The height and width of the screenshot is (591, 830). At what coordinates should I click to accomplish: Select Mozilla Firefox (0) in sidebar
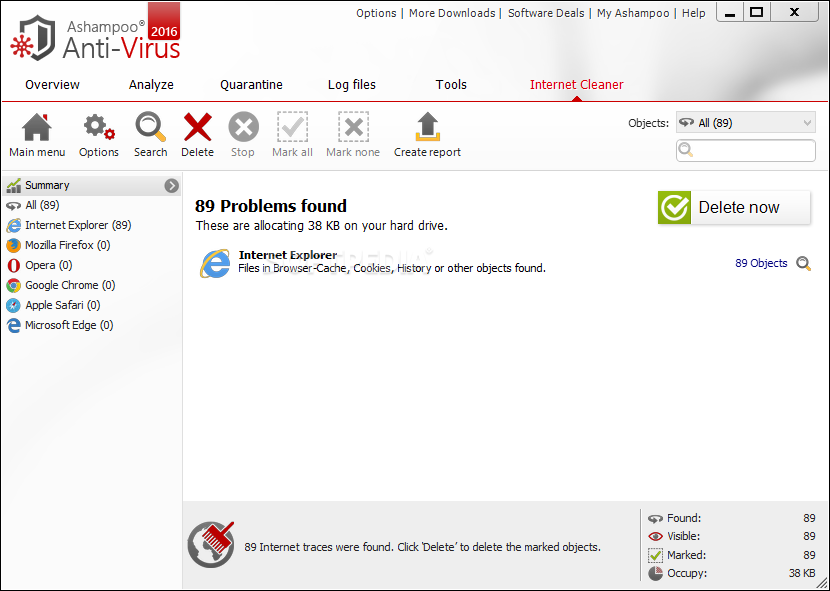coord(92,246)
